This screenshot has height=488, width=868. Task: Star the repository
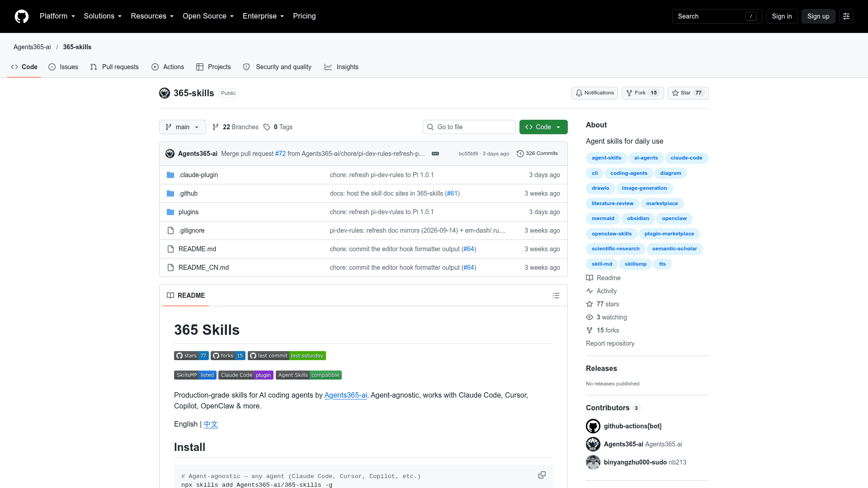click(x=688, y=93)
